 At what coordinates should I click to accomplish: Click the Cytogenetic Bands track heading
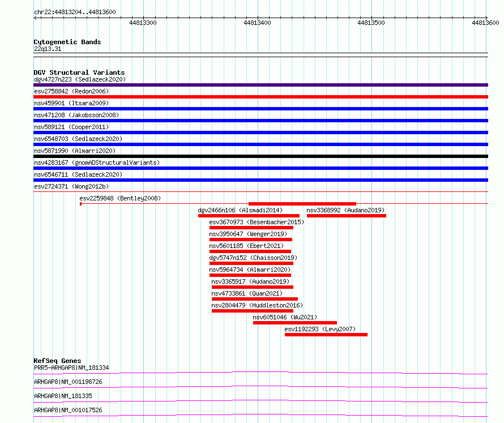(67, 42)
